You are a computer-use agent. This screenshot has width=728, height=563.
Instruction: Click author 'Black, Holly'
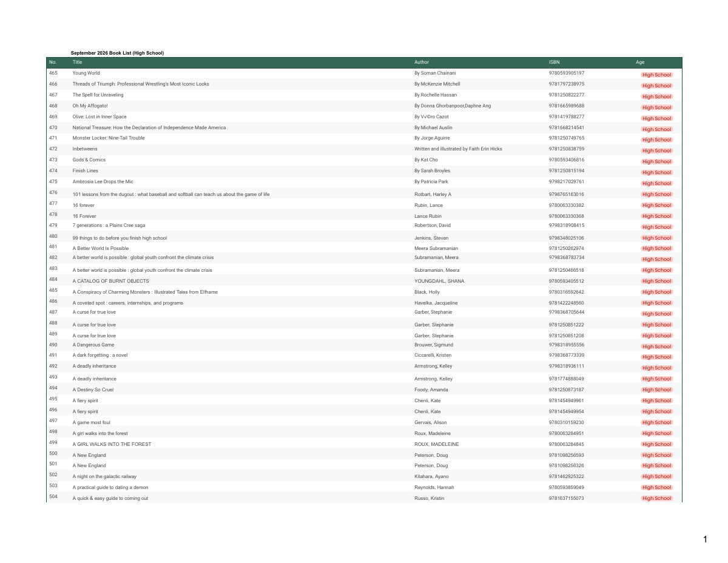[x=427, y=292]
